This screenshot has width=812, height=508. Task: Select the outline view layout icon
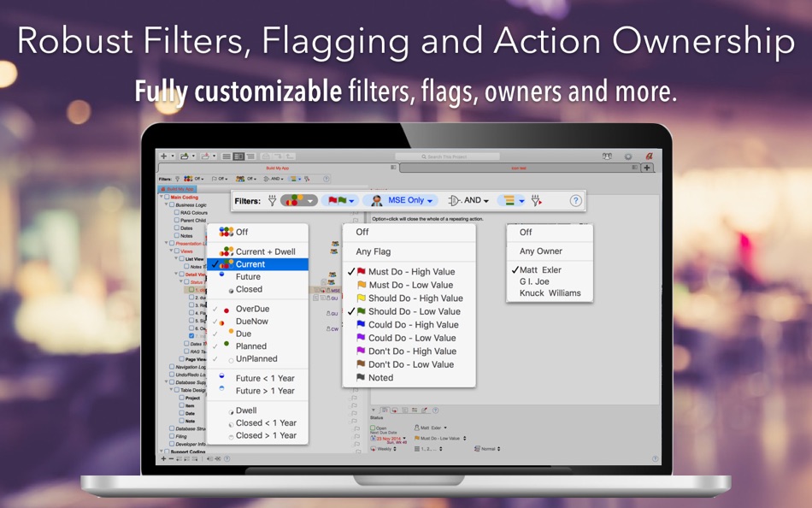coord(250,156)
